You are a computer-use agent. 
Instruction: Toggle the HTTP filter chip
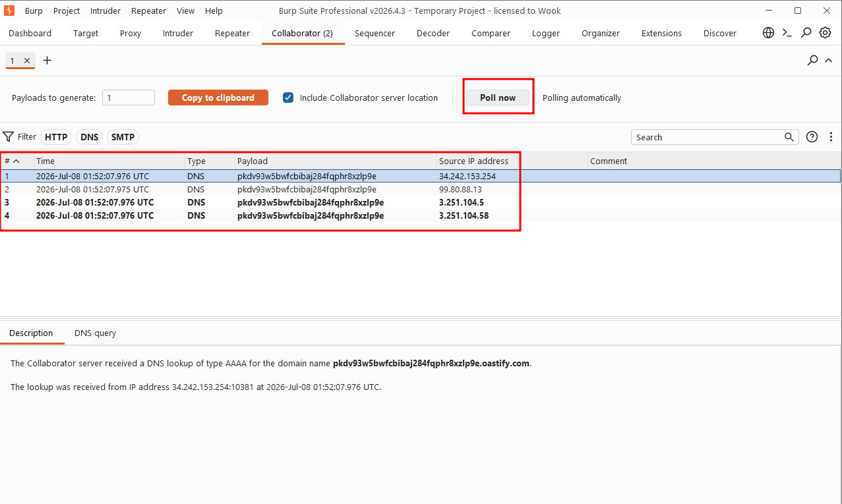coord(56,137)
